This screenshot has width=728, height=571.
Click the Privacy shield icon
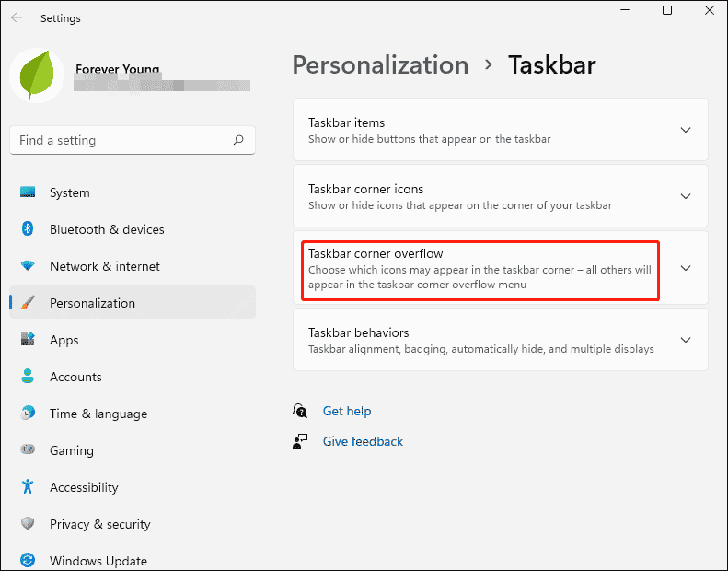[28, 523]
